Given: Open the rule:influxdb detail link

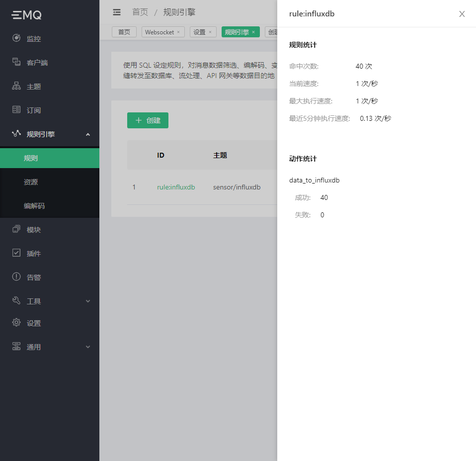Looking at the screenshot, I should click(176, 187).
